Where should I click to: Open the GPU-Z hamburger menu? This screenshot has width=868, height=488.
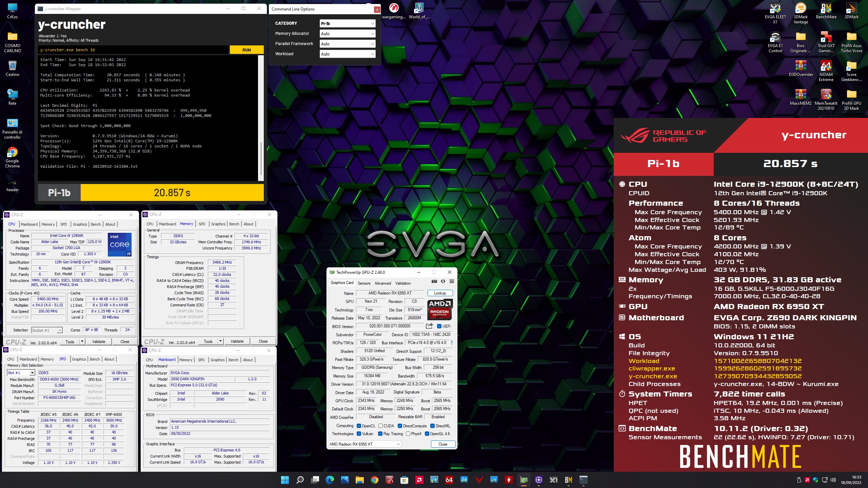point(452,281)
